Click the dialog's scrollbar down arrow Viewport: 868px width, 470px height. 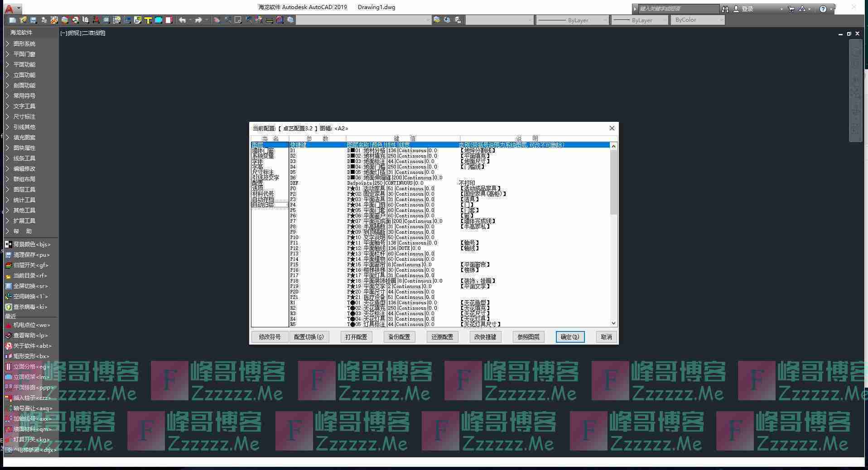[613, 323]
